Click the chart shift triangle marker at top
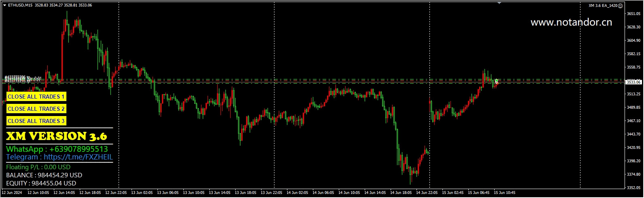Screen dimensions: 644x198 (499, 3)
